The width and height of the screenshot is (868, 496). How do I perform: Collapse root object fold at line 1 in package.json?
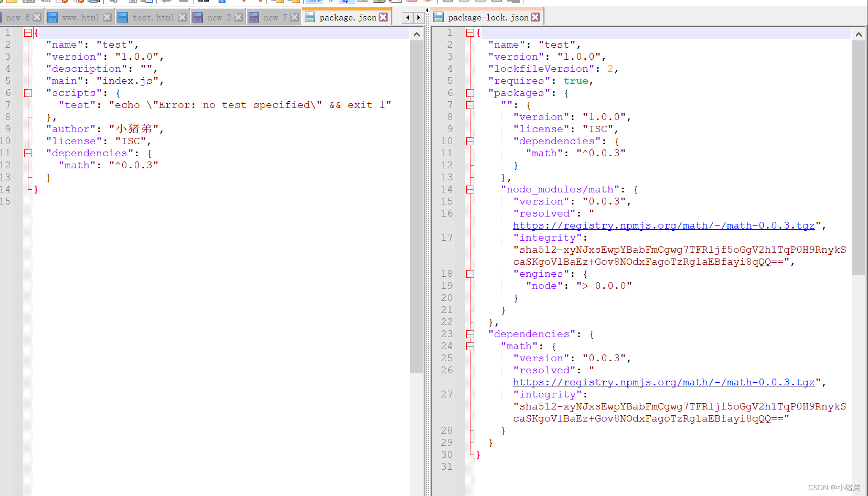pyautogui.click(x=28, y=33)
